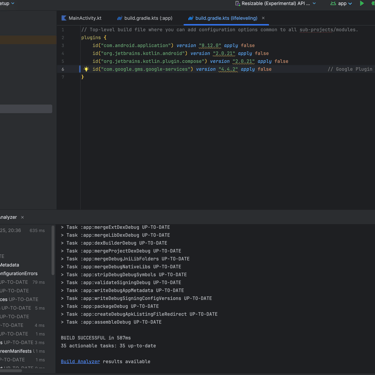Run the app with green play button
Image resolution: width=375 pixels, height=375 pixels.
tap(362, 3)
